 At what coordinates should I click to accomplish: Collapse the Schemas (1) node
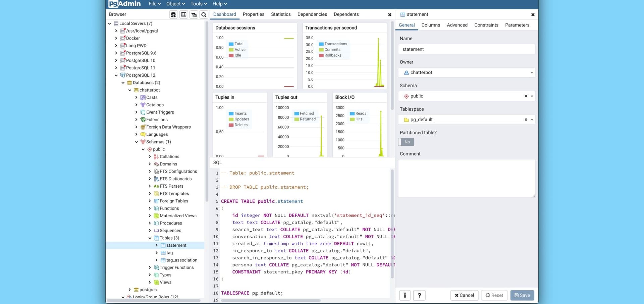pyautogui.click(x=137, y=142)
